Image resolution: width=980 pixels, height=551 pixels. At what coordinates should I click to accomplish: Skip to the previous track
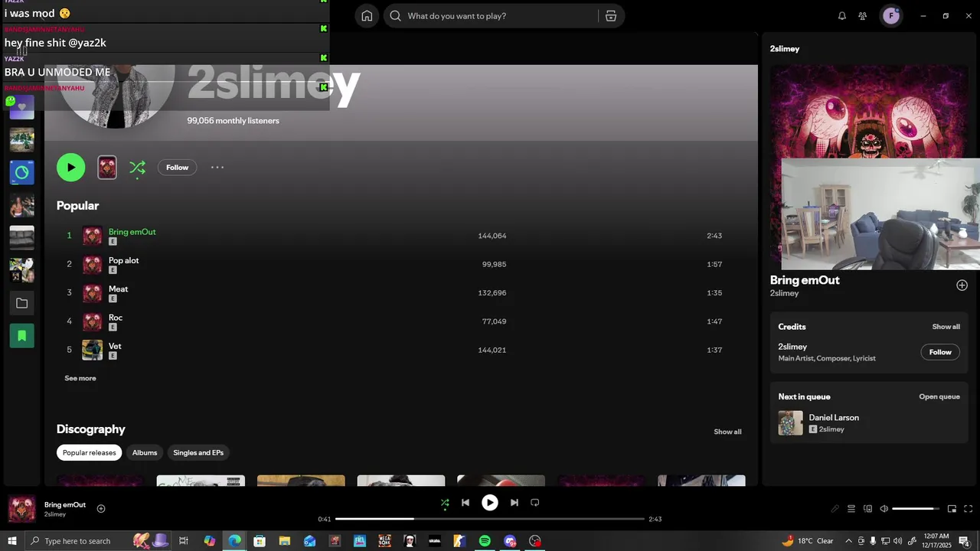click(465, 503)
